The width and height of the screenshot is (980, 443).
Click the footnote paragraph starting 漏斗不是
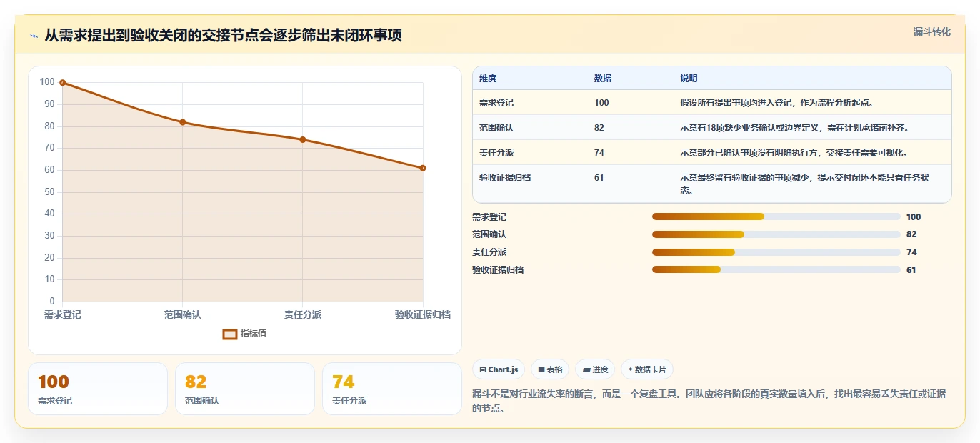709,401
